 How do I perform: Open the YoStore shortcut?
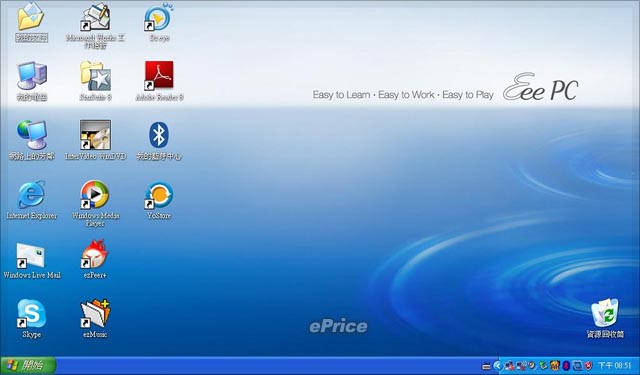pyautogui.click(x=159, y=195)
